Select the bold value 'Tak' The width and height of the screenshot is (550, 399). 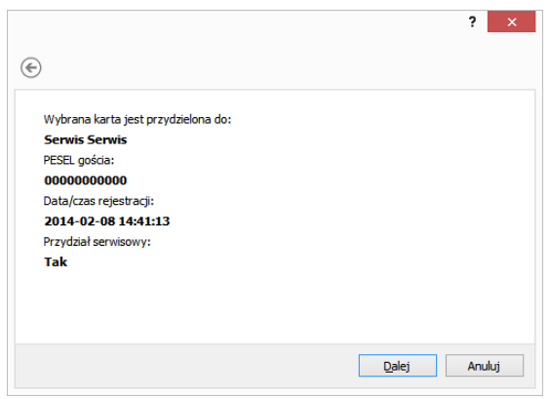click(55, 262)
